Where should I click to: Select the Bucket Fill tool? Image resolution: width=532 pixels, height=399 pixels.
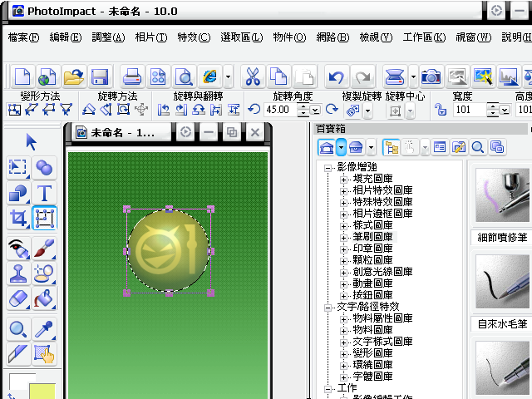coord(44,298)
